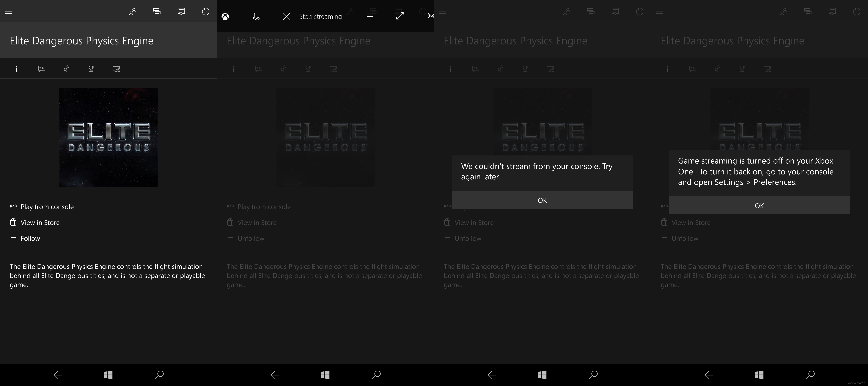868x386 pixels.
Task: Tap search icon below 'couldn't stream' screen
Action: [593, 375]
